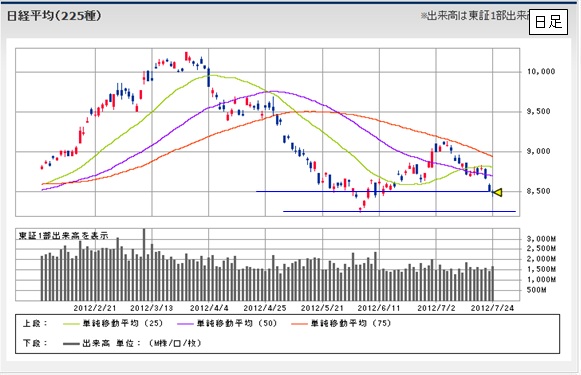Click the 上段 legend row label

pos(35,323)
